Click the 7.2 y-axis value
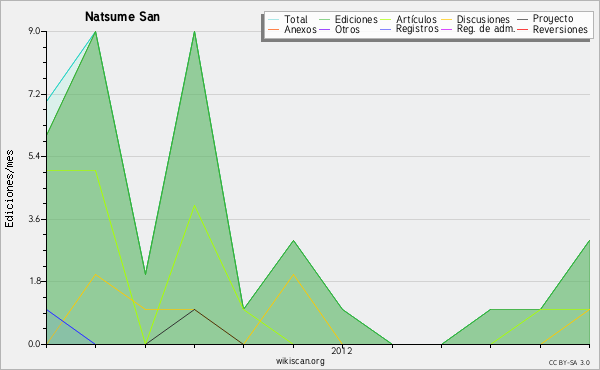 coord(34,94)
